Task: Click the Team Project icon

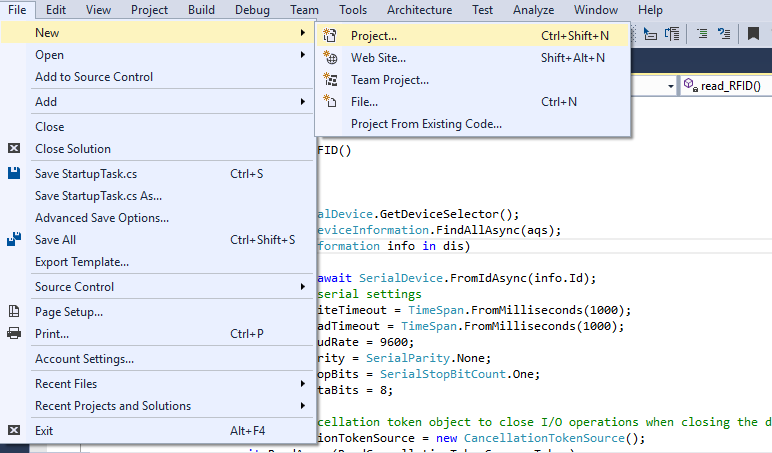Action: [331, 80]
